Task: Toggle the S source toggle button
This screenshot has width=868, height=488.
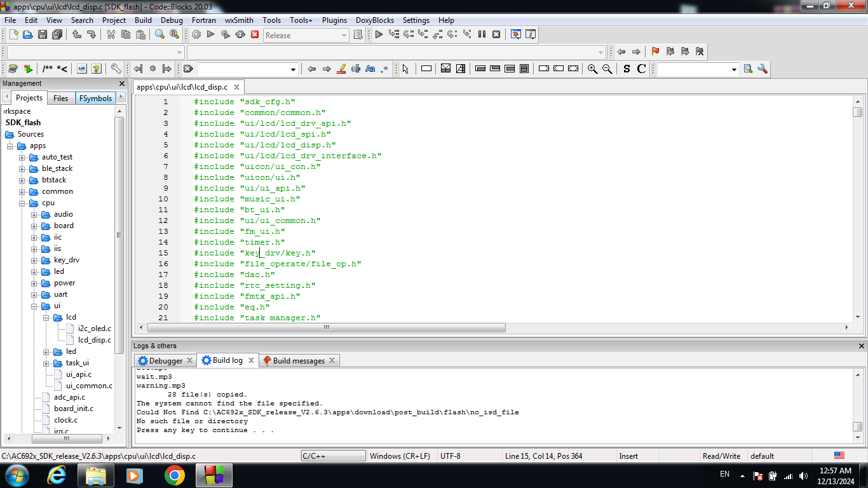Action: tap(627, 69)
